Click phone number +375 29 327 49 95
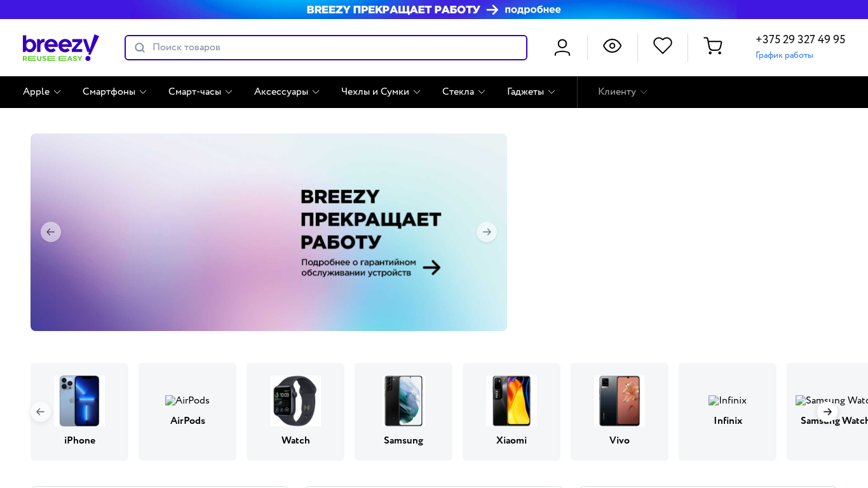Image resolution: width=868 pixels, height=488 pixels. (x=801, y=39)
